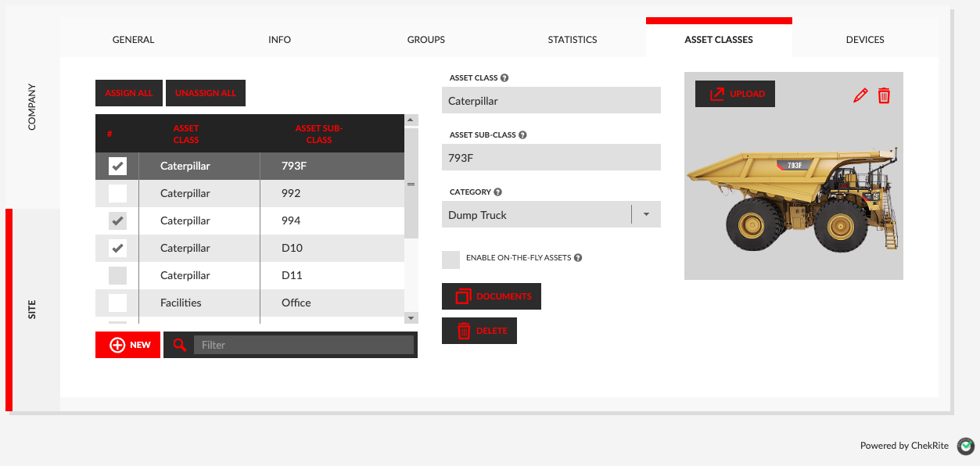Uncheck the Caterpillar 793F row checkbox
The width and height of the screenshot is (980, 466).
117,166
